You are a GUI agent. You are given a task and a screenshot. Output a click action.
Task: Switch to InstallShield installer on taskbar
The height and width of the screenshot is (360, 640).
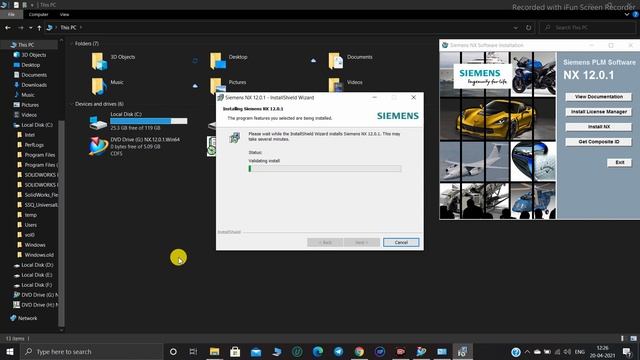coord(462,351)
